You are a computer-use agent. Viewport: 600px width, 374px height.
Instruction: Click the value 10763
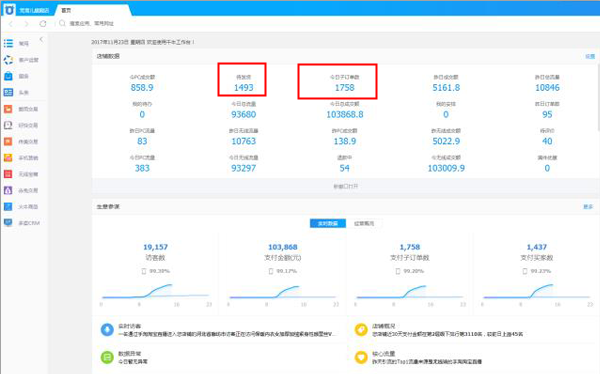pyautogui.click(x=244, y=141)
